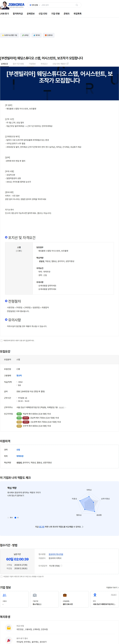Click the 휴무·휴가·행사 party icon
The height and width of the screenshot is (644, 119).
[9, 640]
